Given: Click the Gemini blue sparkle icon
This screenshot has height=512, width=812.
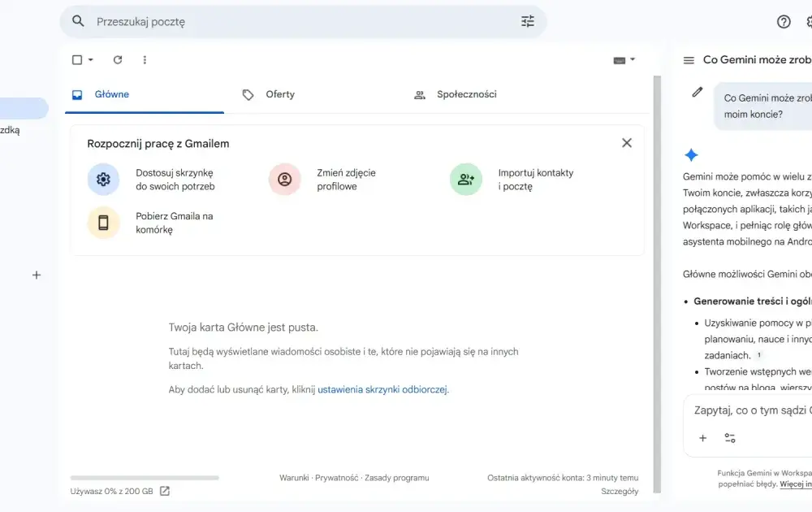Looking at the screenshot, I should pyautogui.click(x=691, y=154).
